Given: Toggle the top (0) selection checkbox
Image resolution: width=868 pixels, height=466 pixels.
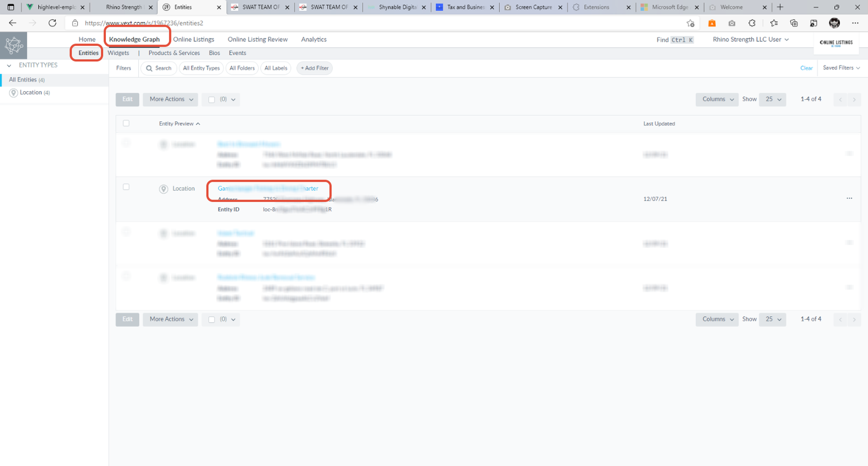Looking at the screenshot, I should pos(212,100).
